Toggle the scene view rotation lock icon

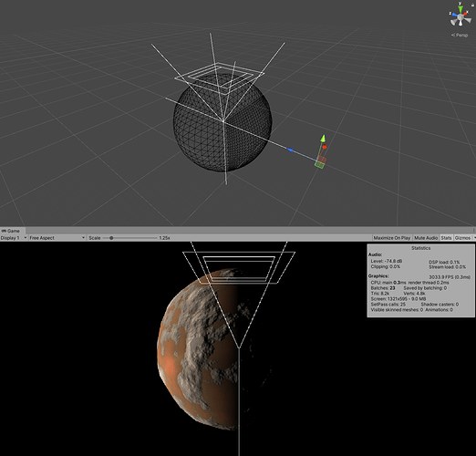coord(472,5)
